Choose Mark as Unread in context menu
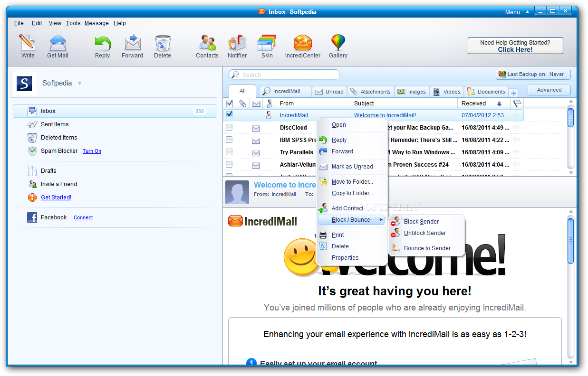This screenshot has height=376, width=588. [352, 167]
